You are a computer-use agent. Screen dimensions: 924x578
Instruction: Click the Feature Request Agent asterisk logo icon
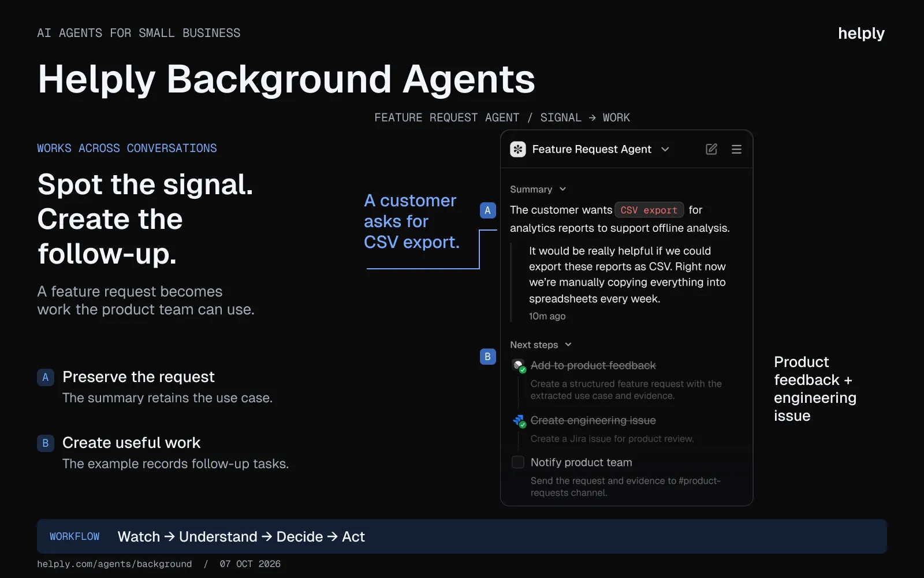click(518, 149)
